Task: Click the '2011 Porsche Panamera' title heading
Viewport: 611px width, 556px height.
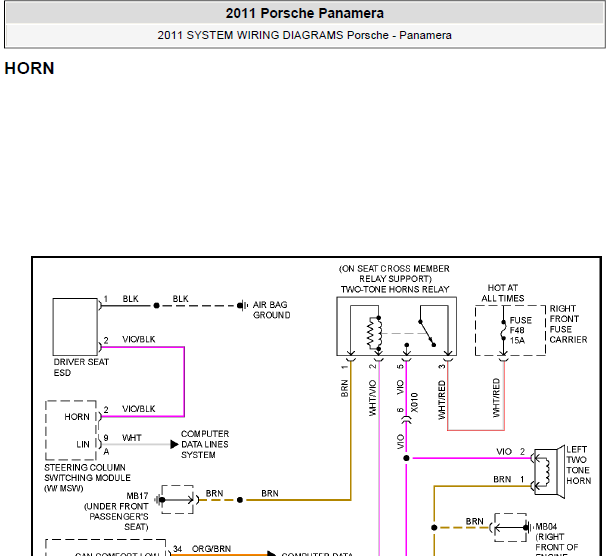Action: tap(305, 13)
